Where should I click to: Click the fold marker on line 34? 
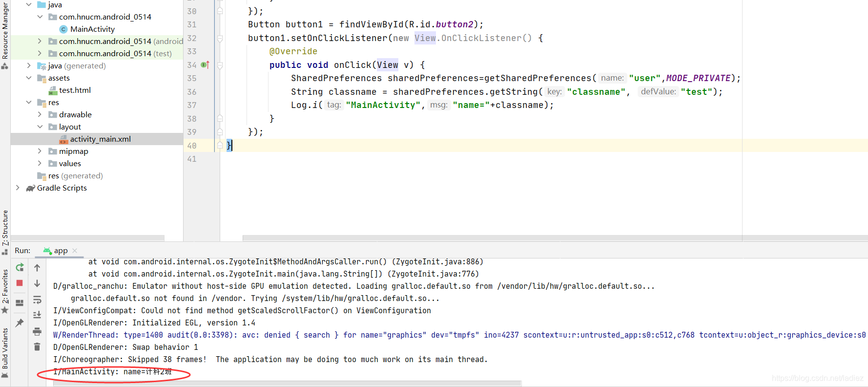[x=220, y=65]
